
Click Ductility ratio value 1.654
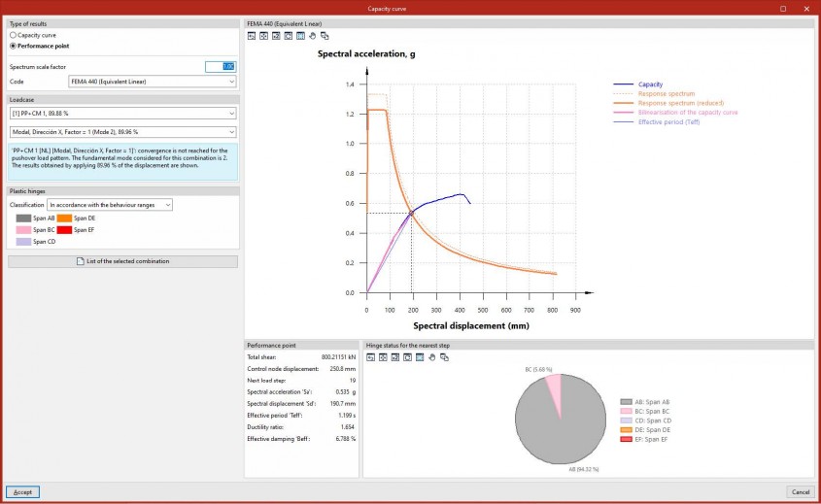point(348,427)
